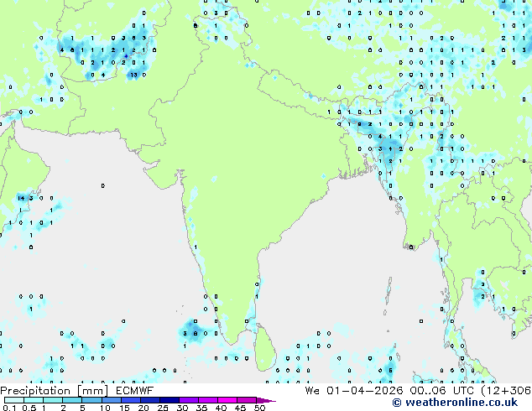
Task: Select the 25–30 mm dark blue legend swatch
Action: [x=169, y=400]
